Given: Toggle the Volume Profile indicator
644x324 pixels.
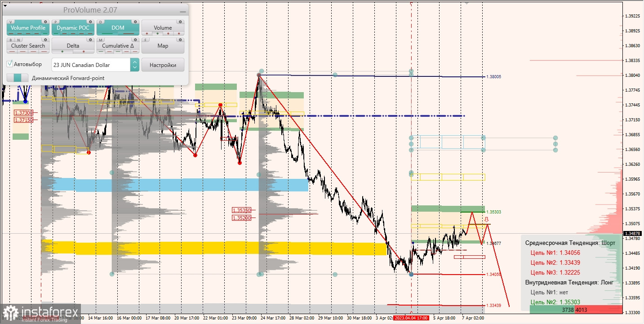Looking at the screenshot, I should point(28,28).
